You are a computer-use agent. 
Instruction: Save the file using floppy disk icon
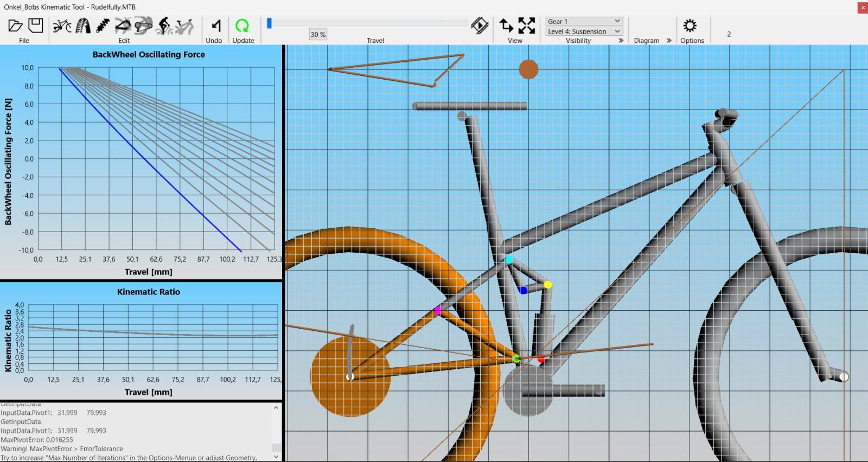point(36,25)
